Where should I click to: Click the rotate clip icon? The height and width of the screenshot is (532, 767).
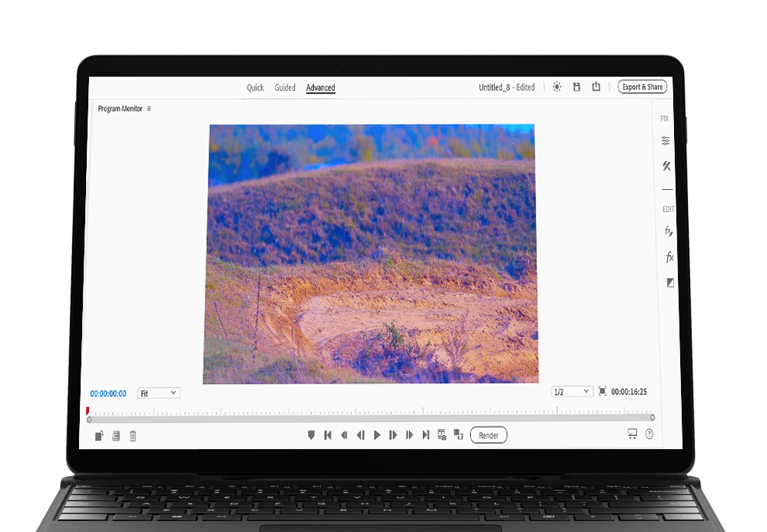(x=99, y=436)
